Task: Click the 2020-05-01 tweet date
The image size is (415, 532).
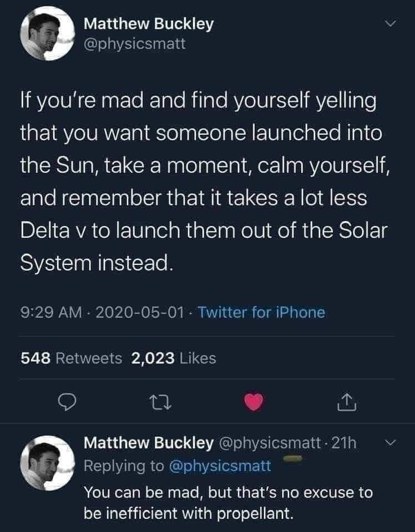Action: click(x=140, y=312)
